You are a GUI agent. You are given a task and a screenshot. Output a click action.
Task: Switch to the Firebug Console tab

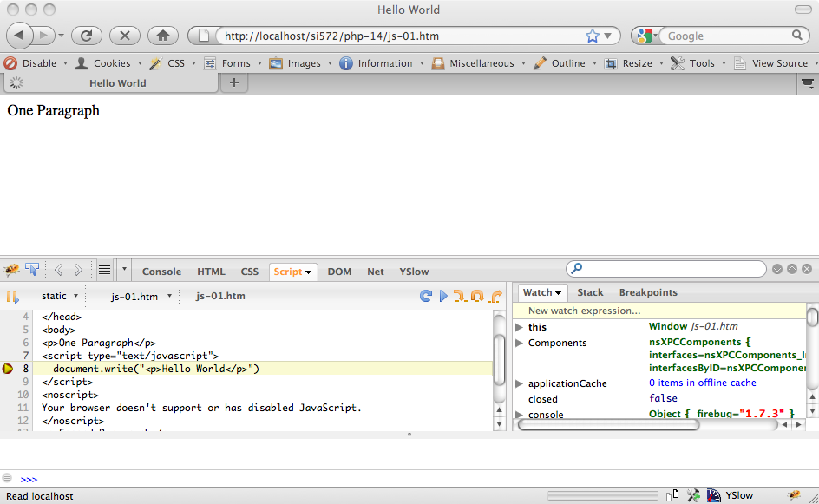coord(161,272)
